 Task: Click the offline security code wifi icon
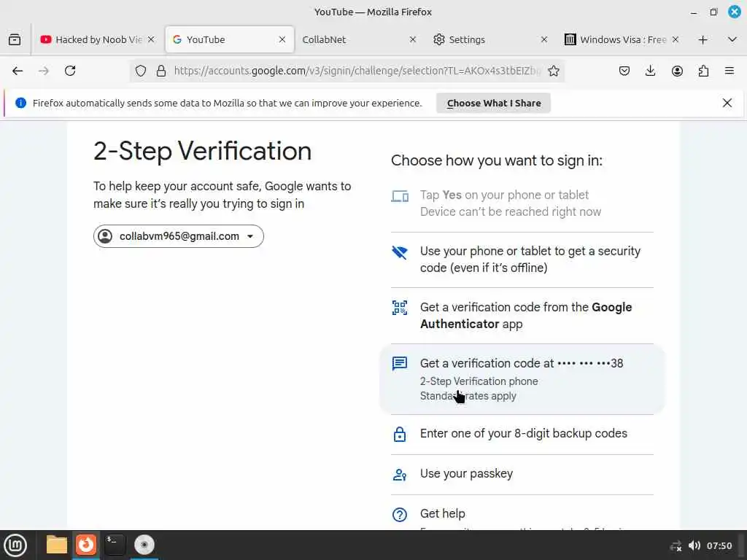click(x=399, y=252)
